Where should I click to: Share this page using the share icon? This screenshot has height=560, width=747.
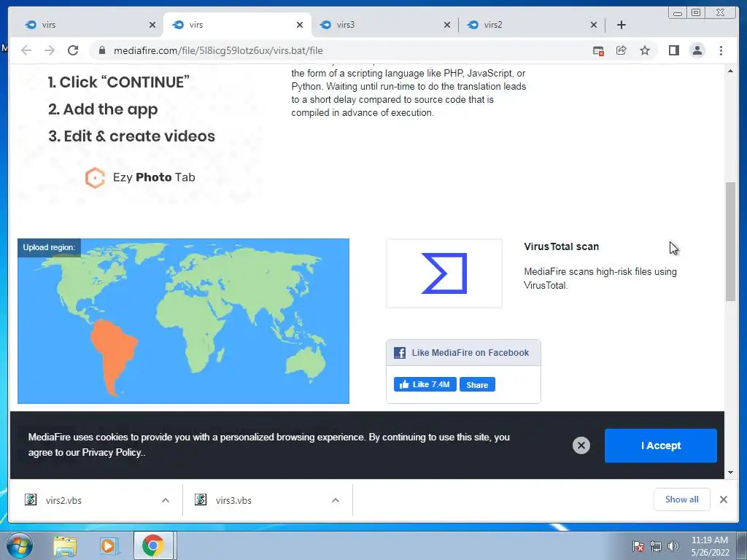622,50
